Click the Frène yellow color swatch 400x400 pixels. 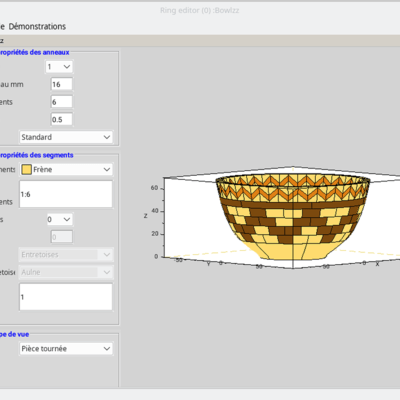[26, 169]
